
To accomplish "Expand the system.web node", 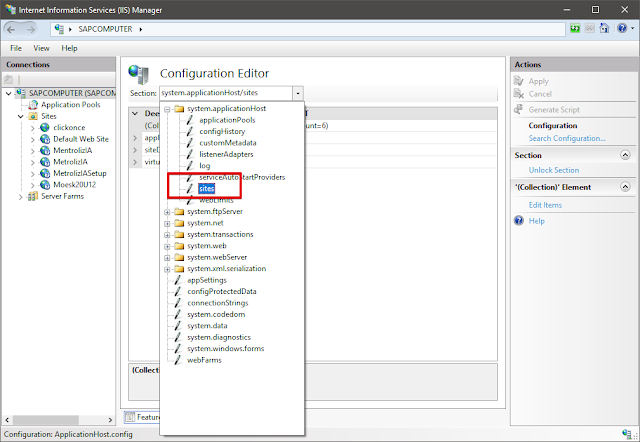I will [x=167, y=246].
